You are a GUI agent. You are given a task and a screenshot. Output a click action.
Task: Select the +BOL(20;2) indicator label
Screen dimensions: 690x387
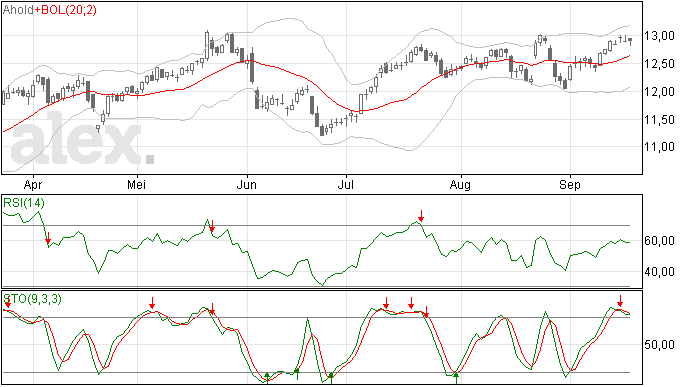pos(66,10)
